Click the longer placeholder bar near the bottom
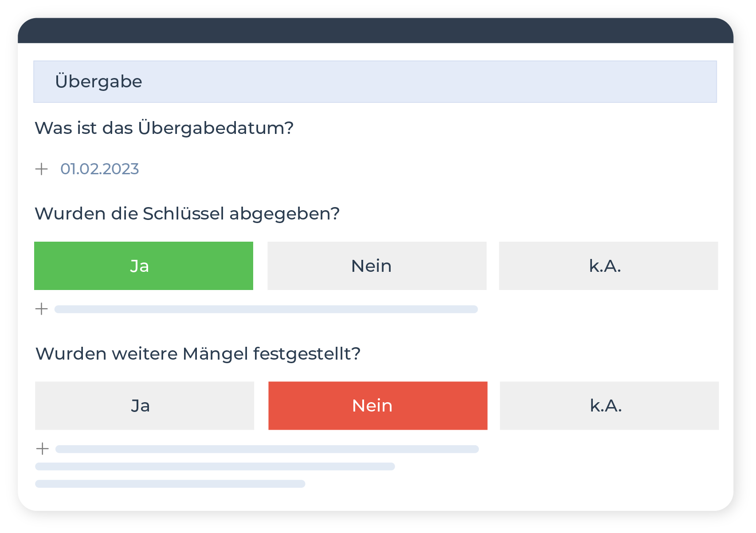The height and width of the screenshot is (533, 756). pos(215,466)
